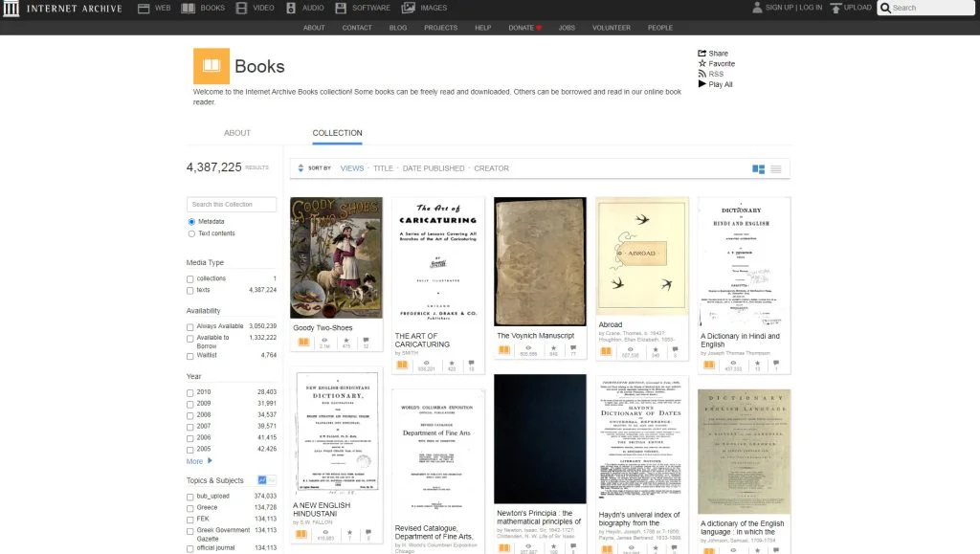
Task: Open the Images section icon
Action: [x=408, y=8]
